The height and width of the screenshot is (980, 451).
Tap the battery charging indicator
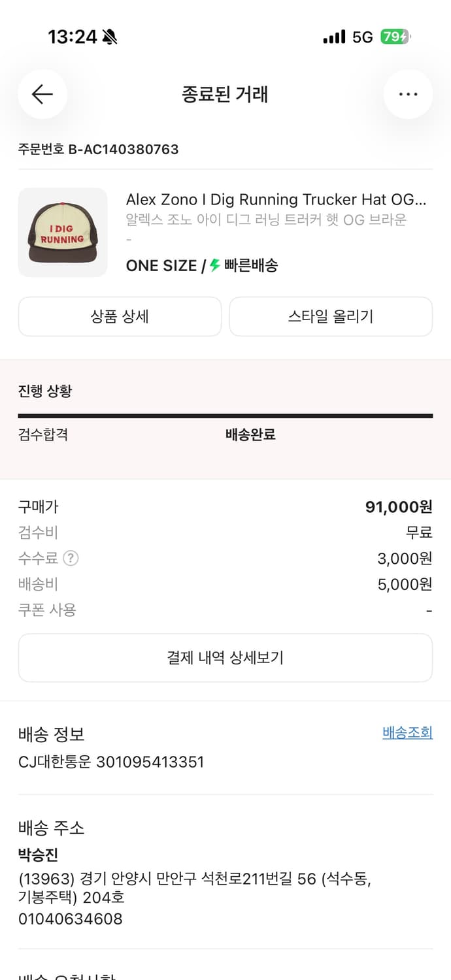(396, 37)
